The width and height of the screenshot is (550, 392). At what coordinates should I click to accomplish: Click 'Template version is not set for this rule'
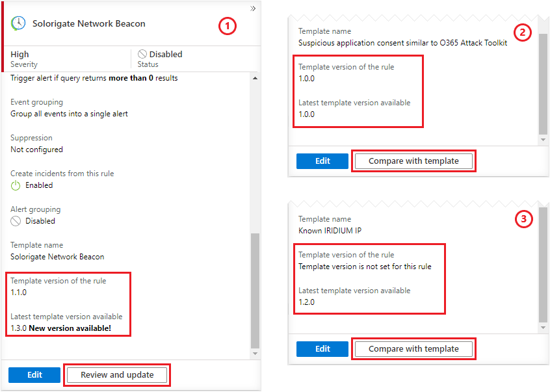click(365, 267)
